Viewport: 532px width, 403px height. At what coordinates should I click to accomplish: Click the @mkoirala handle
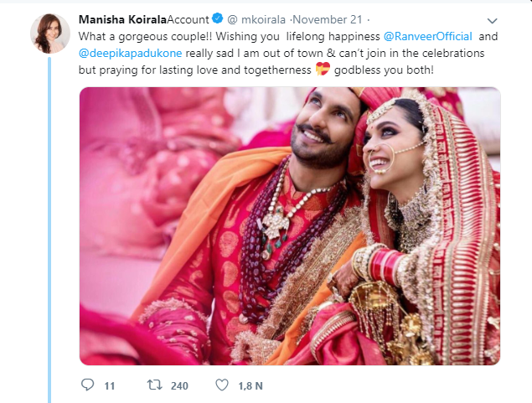(x=258, y=19)
